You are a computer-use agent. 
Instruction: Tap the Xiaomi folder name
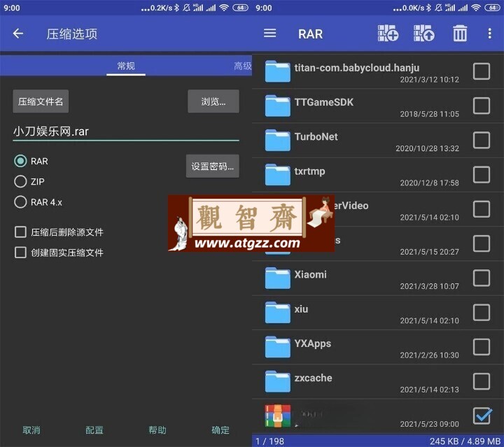(x=311, y=274)
